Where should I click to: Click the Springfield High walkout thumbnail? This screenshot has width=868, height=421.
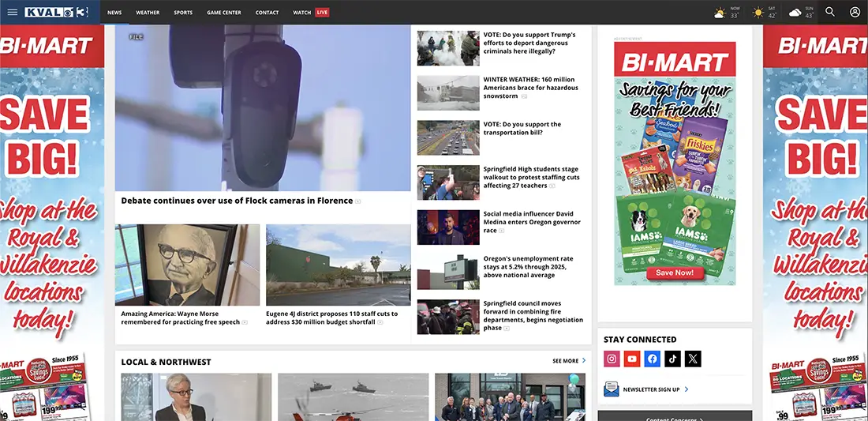(x=448, y=182)
